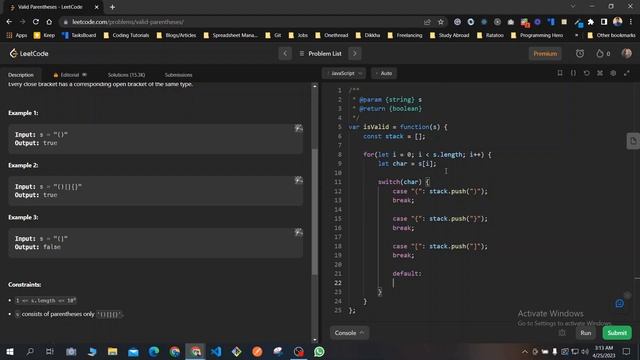The width and height of the screenshot is (640, 360).
Task: Open the chat assistant icon near editor
Action: [620, 303]
